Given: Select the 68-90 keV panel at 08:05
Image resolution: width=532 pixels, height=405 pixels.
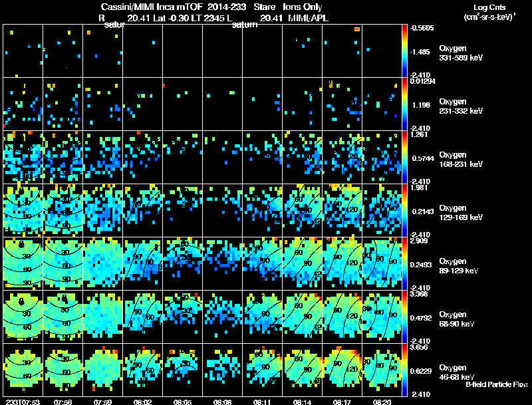Looking at the screenshot, I should pos(182,317).
